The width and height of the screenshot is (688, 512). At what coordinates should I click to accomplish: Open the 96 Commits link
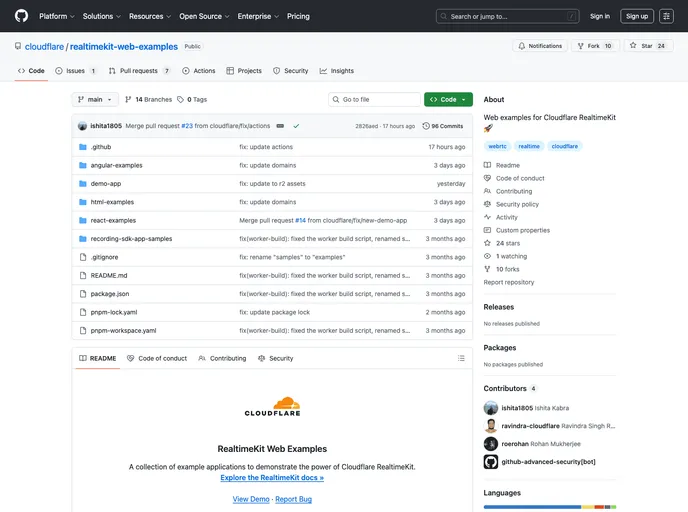(x=443, y=126)
